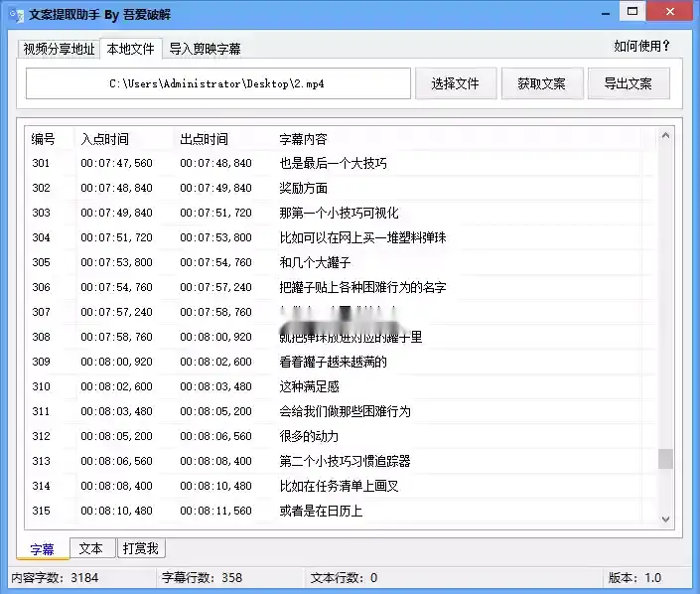Open the 如何使用? help link
Image resolution: width=700 pixels, height=594 pixels.
point(641,46)
